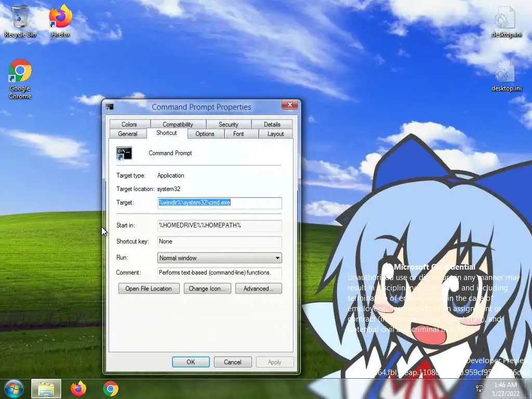This screenshot has height=399, width=532.
Task: Open the taskbar clock showing 1:46 AM
Action: pyautogui.click(x=506, y=389)
